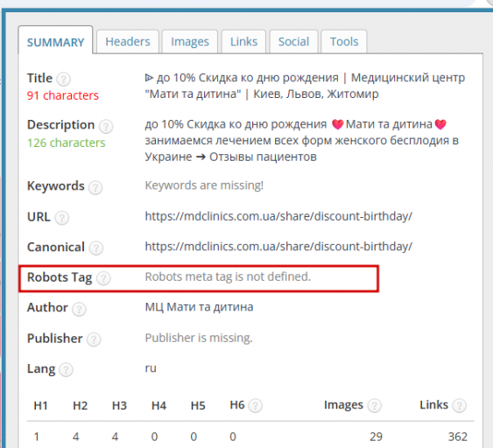Switch to the Headers tab
Image resolution: width=493 pixels, height=448 pixels.
(x=128, y=41)
